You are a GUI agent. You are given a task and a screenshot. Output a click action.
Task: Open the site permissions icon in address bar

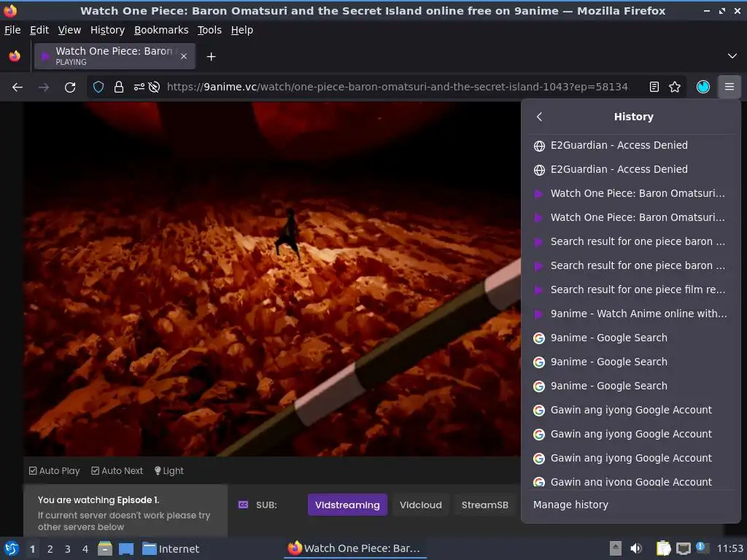139,87
